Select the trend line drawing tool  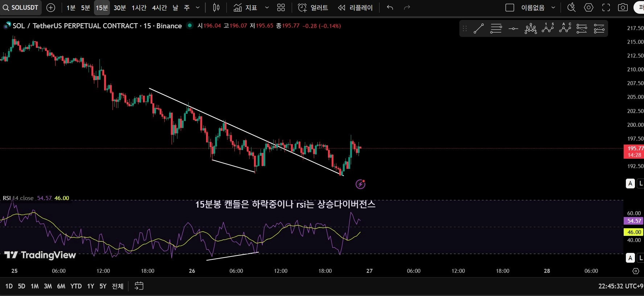[x=479, y=29]
